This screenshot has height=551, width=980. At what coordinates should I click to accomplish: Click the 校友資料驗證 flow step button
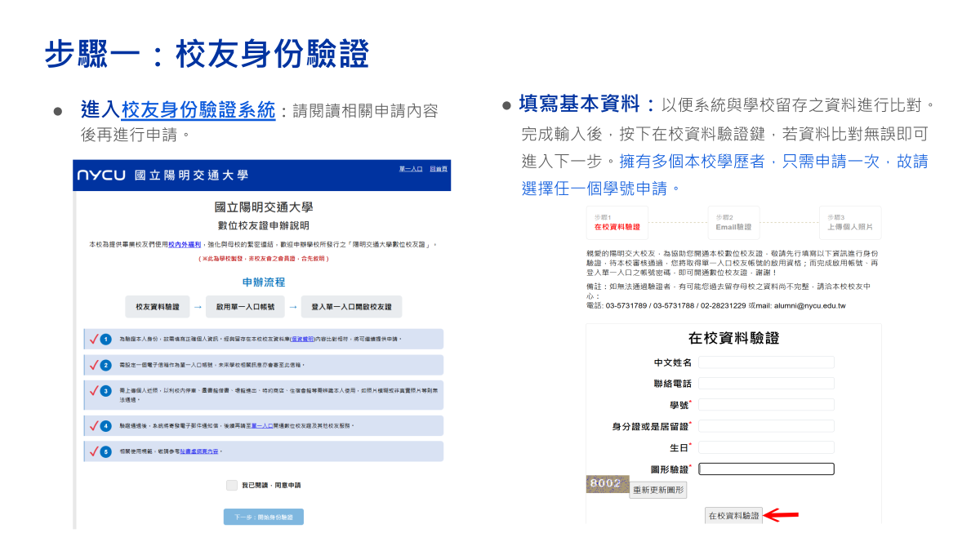pos(158,305)
